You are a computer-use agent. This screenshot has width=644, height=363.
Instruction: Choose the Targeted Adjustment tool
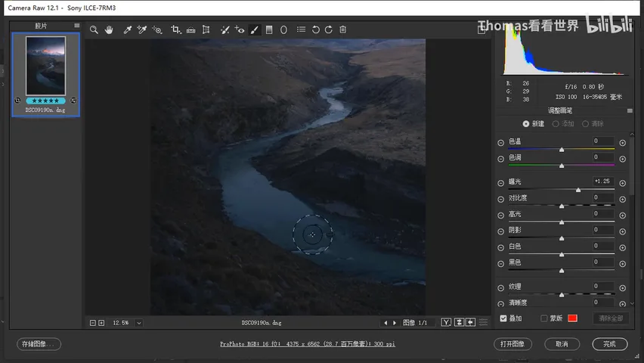[157, 29]
